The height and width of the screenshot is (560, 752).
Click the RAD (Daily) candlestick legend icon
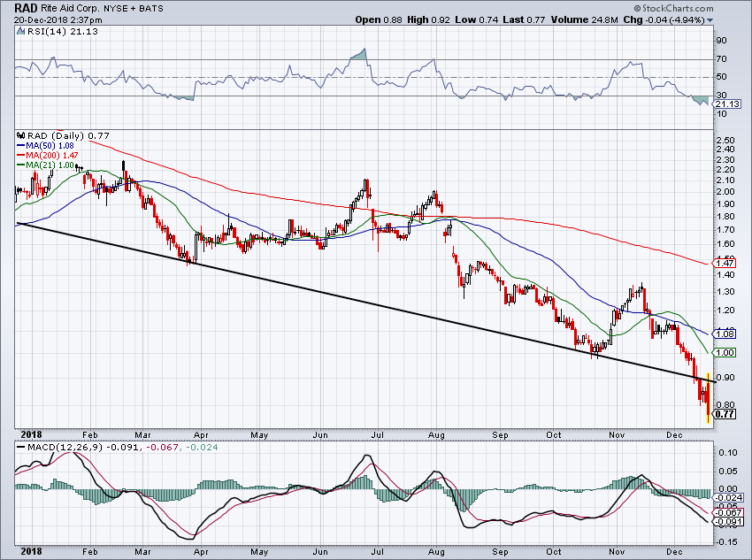point(20,135)
